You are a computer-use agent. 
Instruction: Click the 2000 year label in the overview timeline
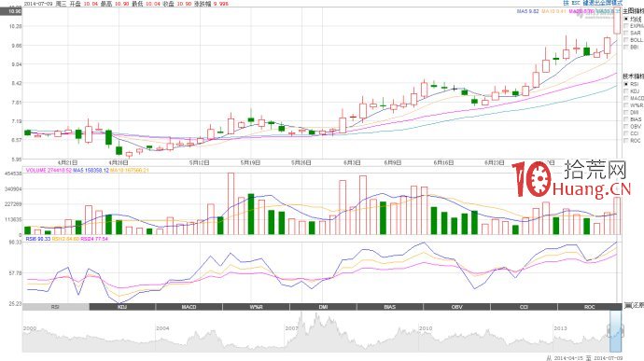[30, 328]
